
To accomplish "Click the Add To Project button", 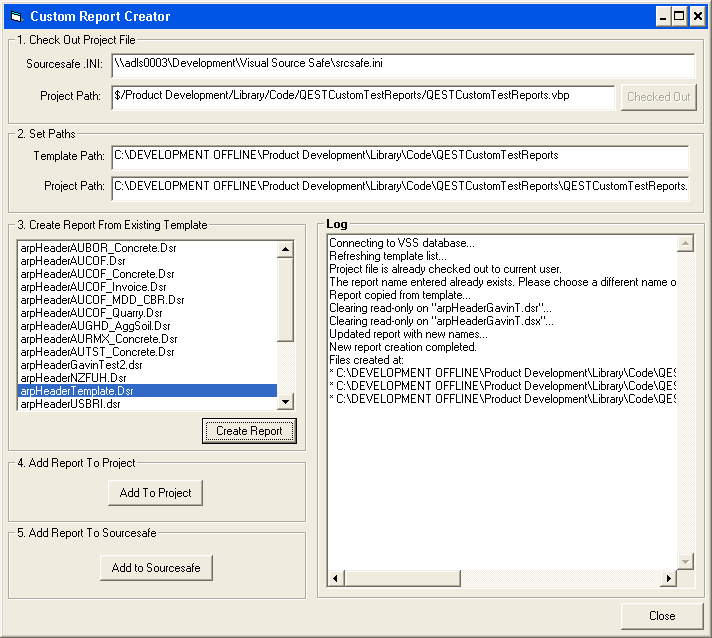I will (x=155, y=492).
